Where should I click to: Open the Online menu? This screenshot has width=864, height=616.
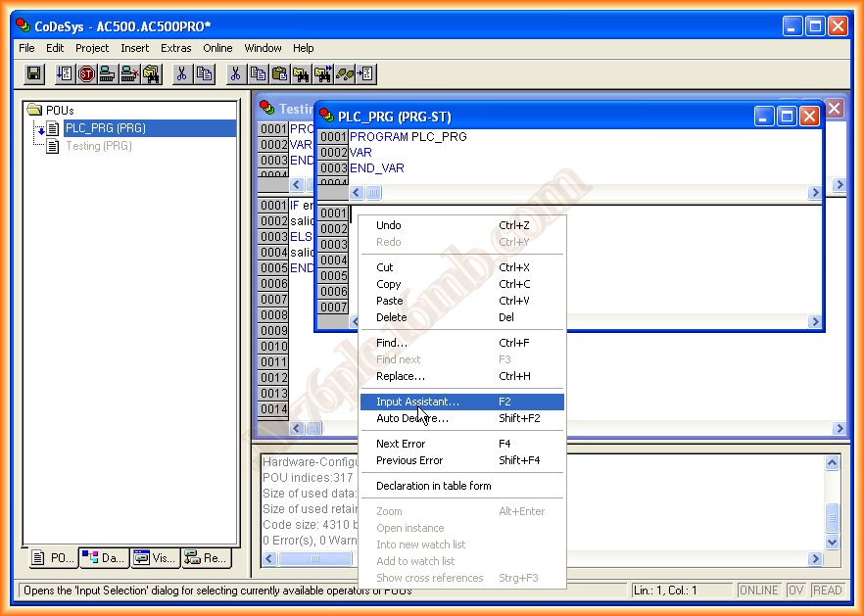217,48
